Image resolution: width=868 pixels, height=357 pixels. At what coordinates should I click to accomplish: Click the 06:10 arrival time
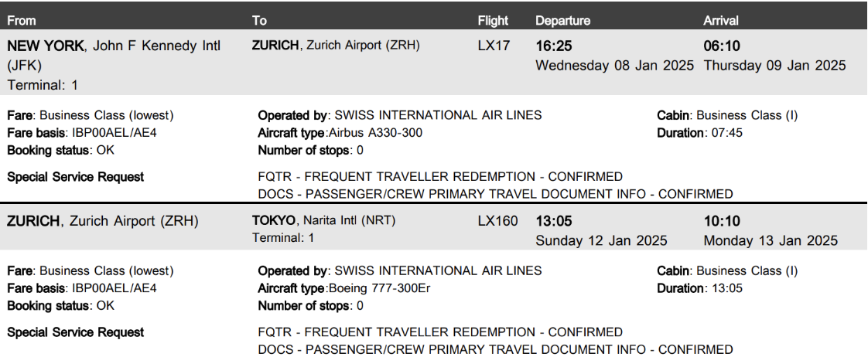tap(721, 46)
